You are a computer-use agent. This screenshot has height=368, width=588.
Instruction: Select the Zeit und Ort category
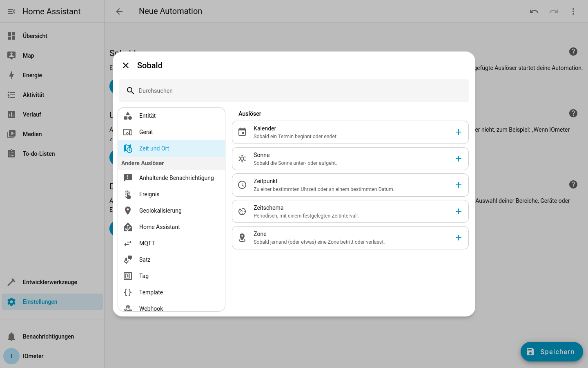[171, 148]
